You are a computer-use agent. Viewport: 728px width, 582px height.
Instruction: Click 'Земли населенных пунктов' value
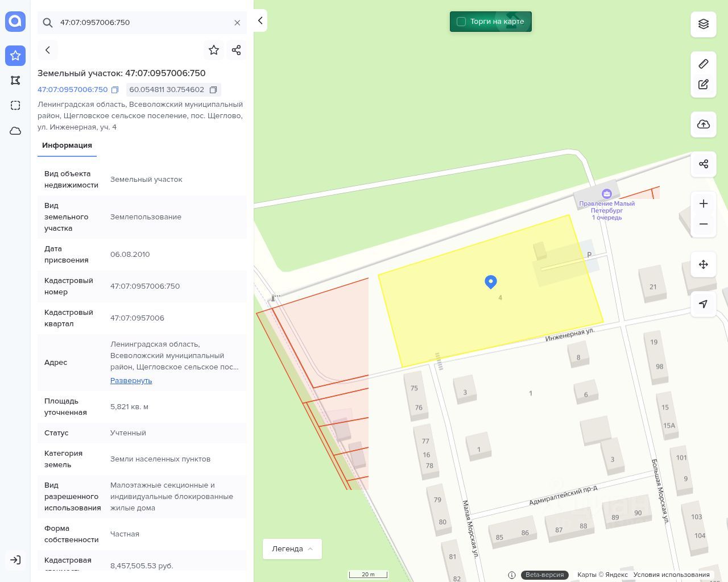tap(160, 459)
